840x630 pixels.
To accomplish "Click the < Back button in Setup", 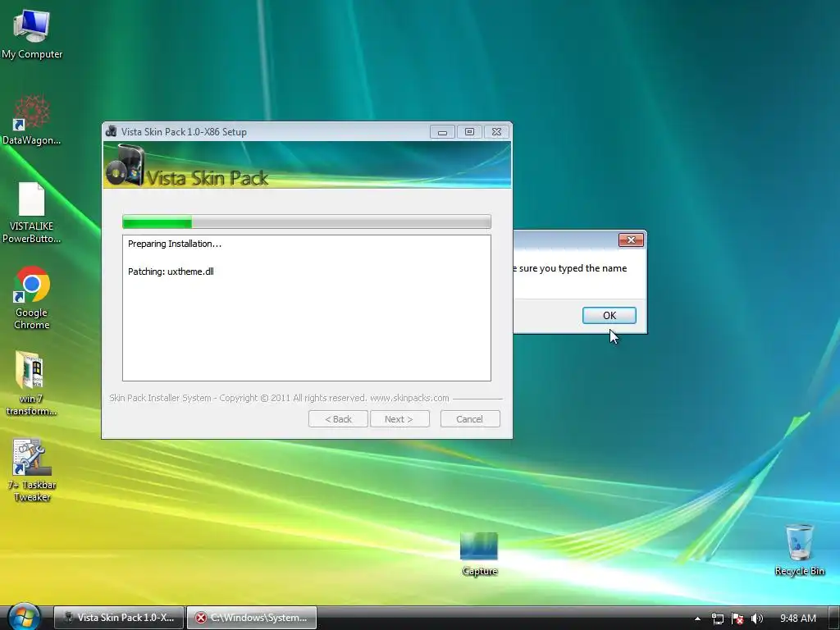I will 338,419.
